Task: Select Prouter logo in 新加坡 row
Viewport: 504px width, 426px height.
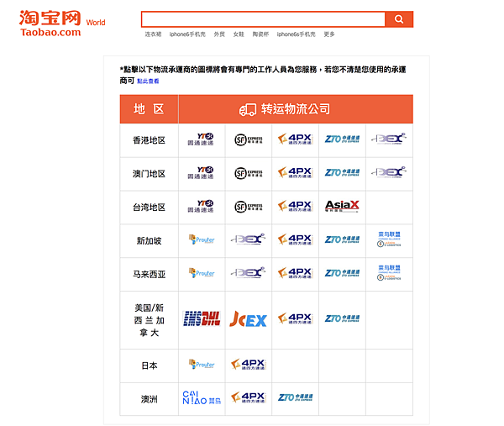Action: click(202, 239)
